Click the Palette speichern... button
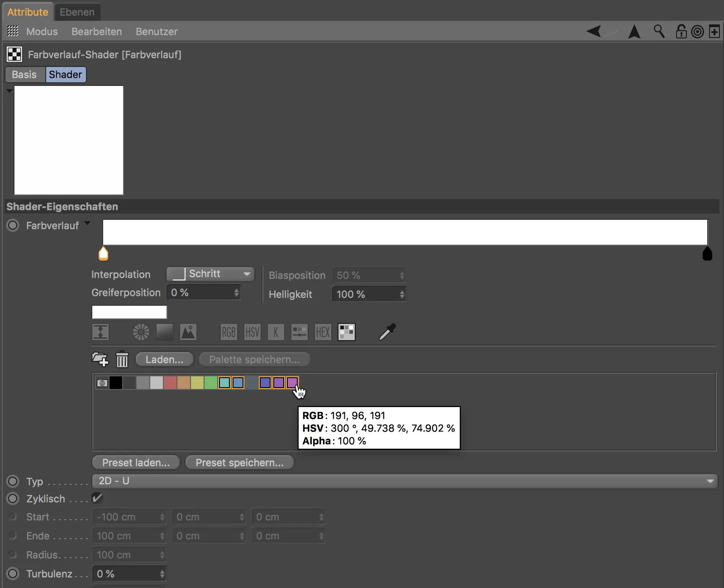 coord(255,360)
